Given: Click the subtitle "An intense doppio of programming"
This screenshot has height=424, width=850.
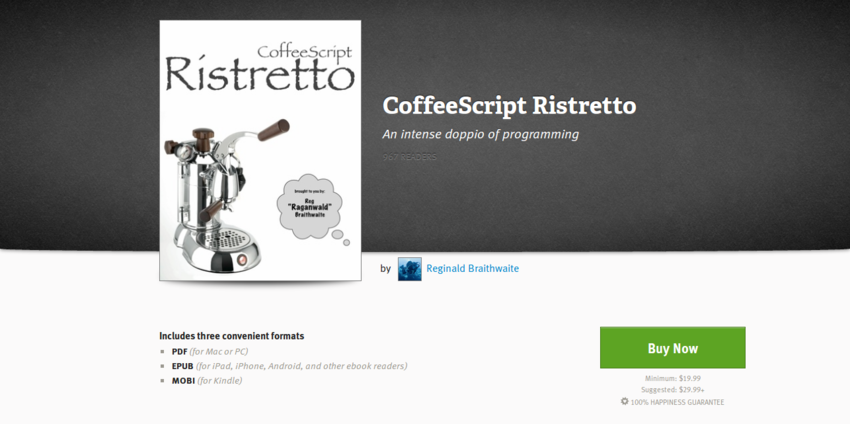Looking at the screenshot, I should [x=480, y=134].
